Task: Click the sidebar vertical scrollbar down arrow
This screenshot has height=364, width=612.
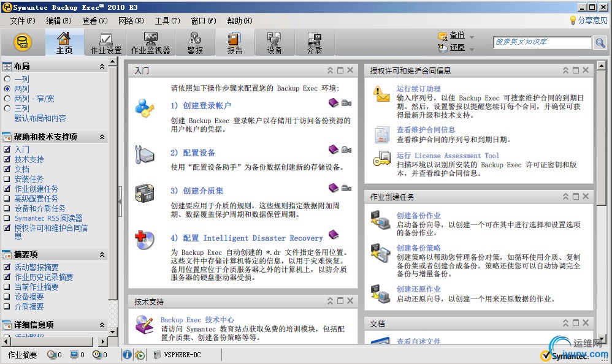Action: [113, 332]
